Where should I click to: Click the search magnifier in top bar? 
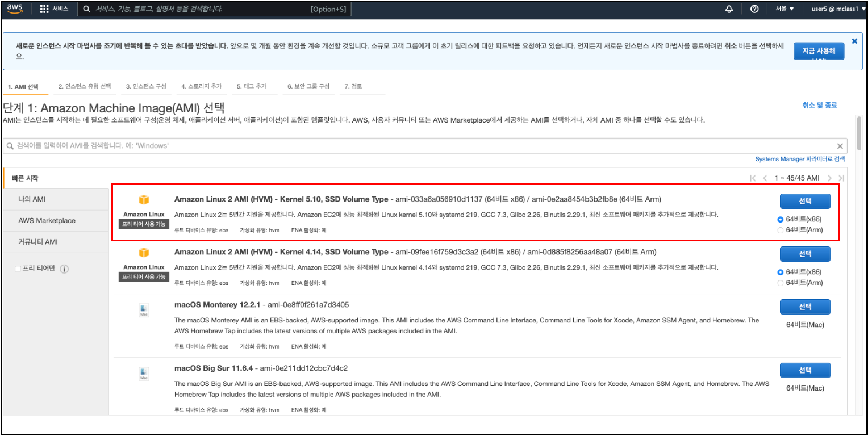coord(86,9)
